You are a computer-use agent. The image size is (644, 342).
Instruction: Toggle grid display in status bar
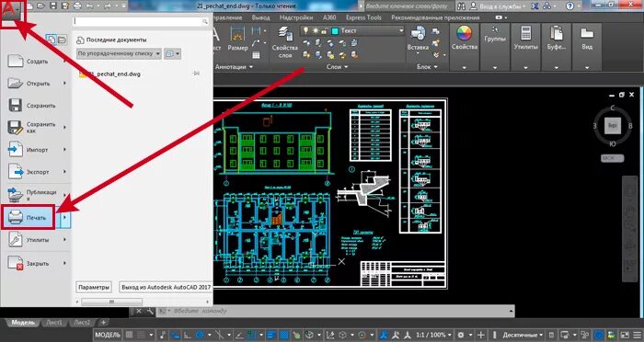130,335
